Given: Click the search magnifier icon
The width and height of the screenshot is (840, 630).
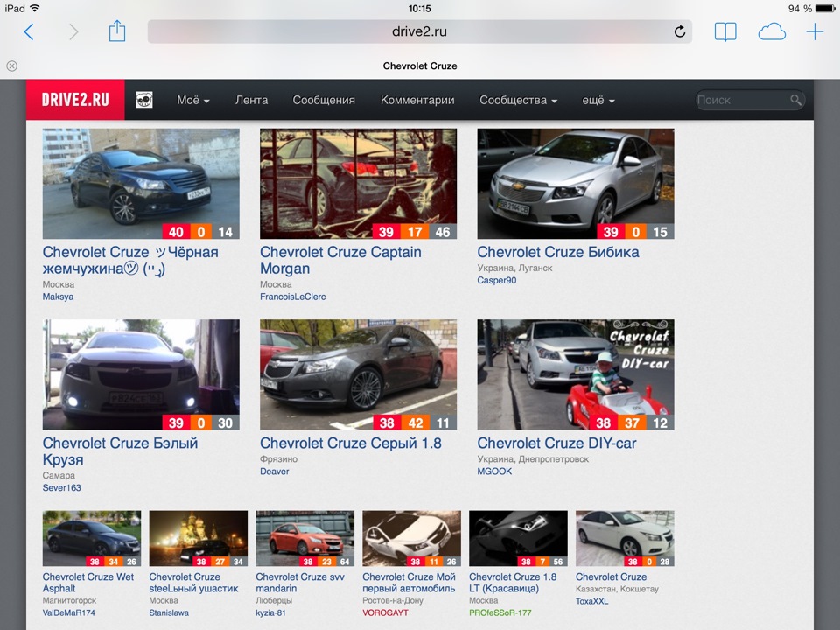Looking at the screenshot, I should click(795, 100).
